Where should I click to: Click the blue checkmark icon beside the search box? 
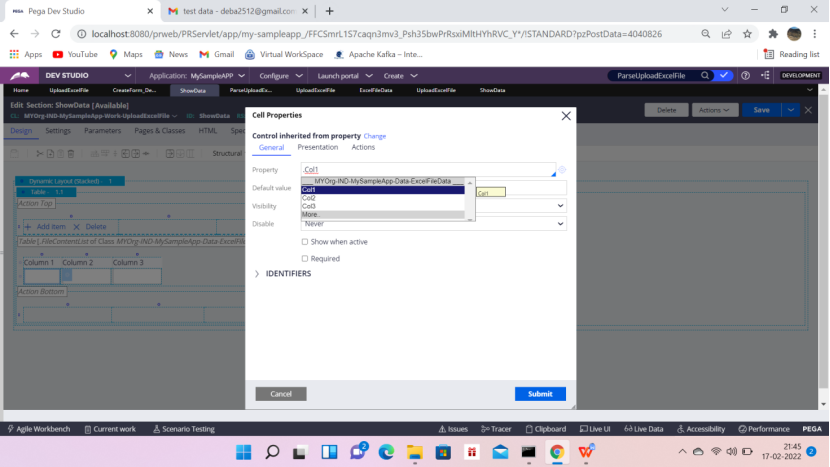[724, 76]
